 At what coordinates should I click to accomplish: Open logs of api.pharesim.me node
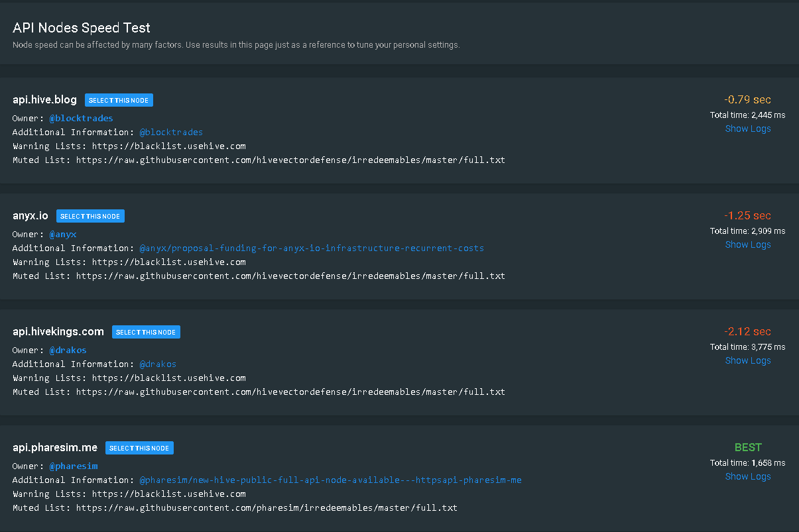click(x=747, y=476)
